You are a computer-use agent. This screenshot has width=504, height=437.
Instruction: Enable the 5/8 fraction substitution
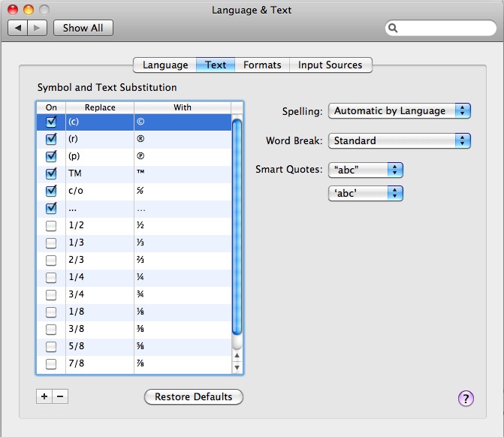click(51, 347)
